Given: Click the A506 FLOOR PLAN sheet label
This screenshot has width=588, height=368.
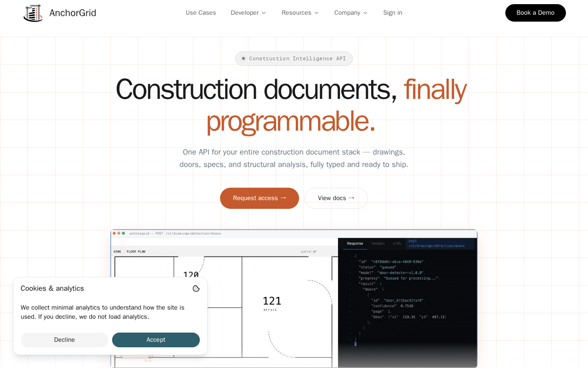Looking at the screenshot, I should tap(130, 252).
